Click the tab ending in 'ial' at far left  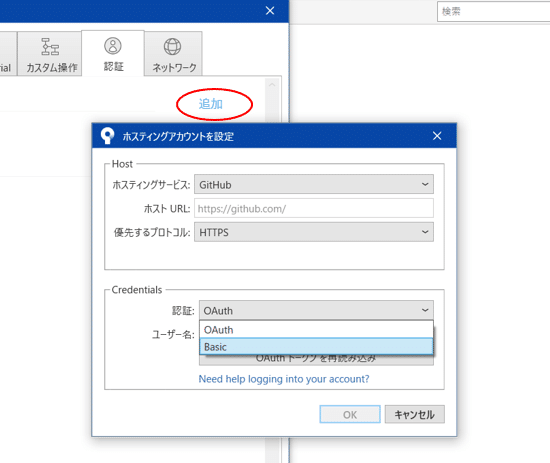[8, 54]
